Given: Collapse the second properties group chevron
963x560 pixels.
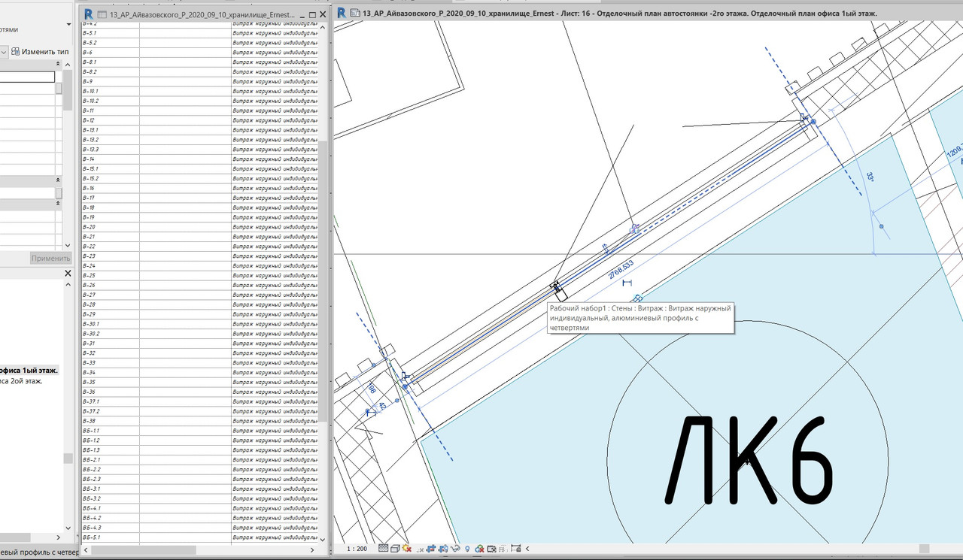Looking at the screenshot, I should tap(59, 180).
